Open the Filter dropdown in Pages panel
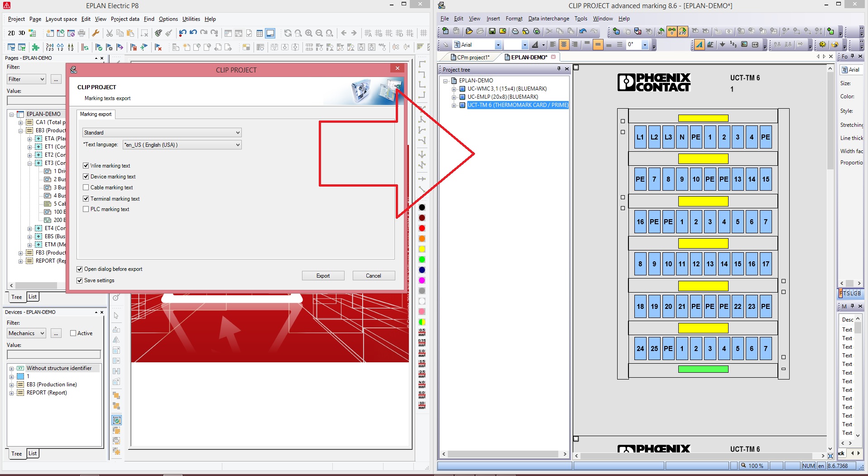Image resolution: width=868 pixels, height=476 pixels. tap(26, 79)
